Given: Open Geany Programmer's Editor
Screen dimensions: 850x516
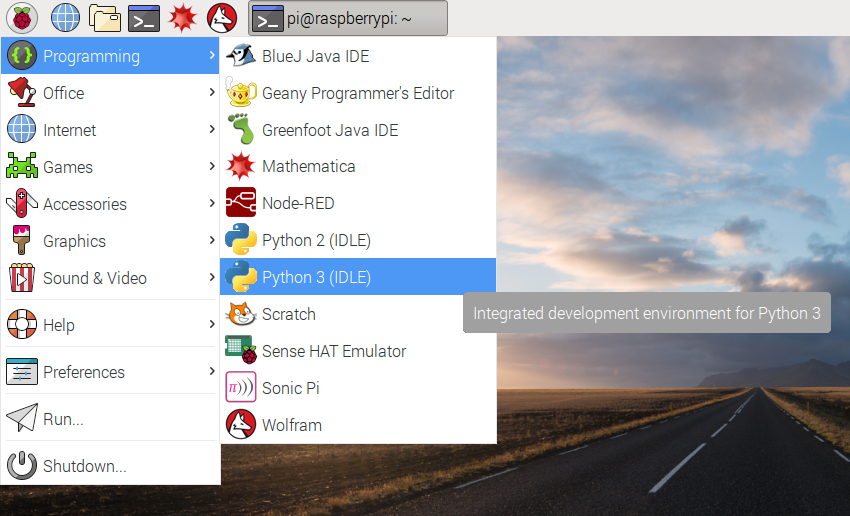Looking at the screenshot, I should coord(358,93).
